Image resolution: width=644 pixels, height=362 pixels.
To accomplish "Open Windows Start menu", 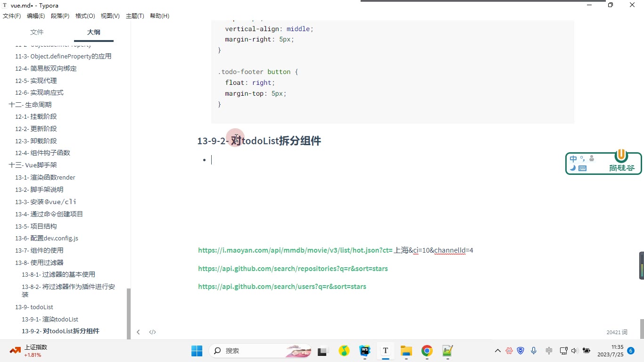I will click(x=197, y=351).
